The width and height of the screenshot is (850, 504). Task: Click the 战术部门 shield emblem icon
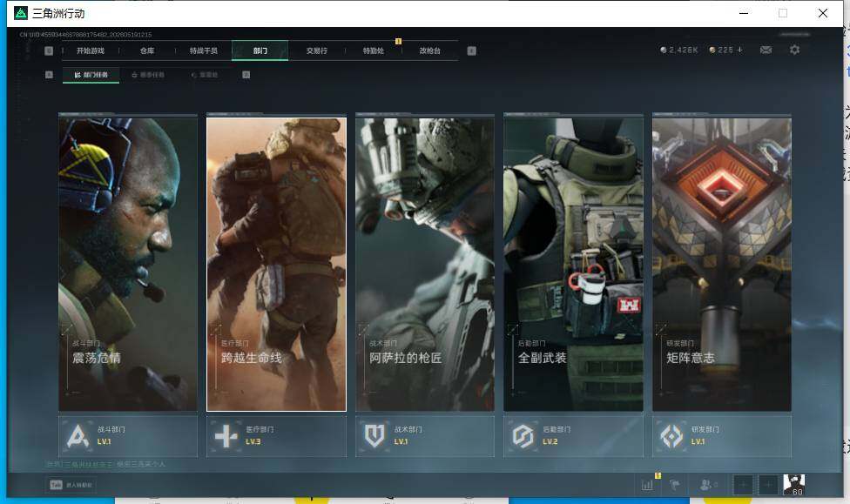point(374,436)
